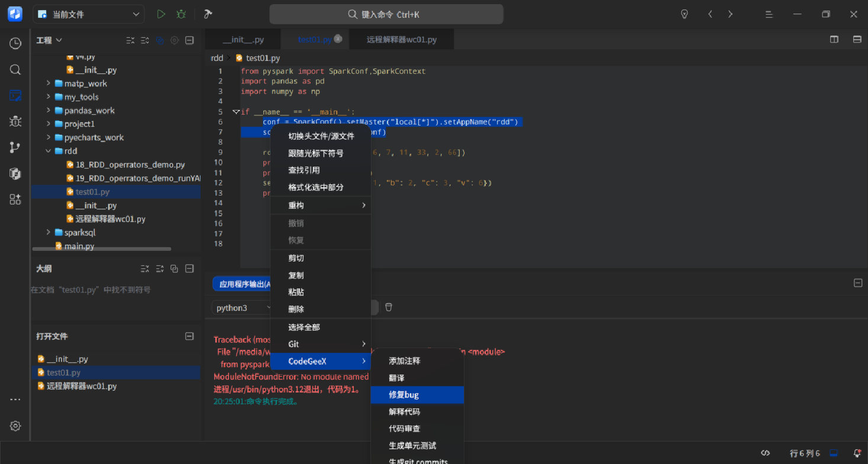Viewport: 868px width, 464px height.
Task: Open the 当前文件 run configuration dropdown
Action: tap(89, 14)
